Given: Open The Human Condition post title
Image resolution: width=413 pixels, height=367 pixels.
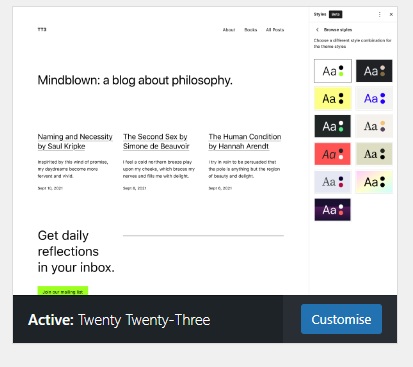Looking at the screenshot, I should (245, 141).
